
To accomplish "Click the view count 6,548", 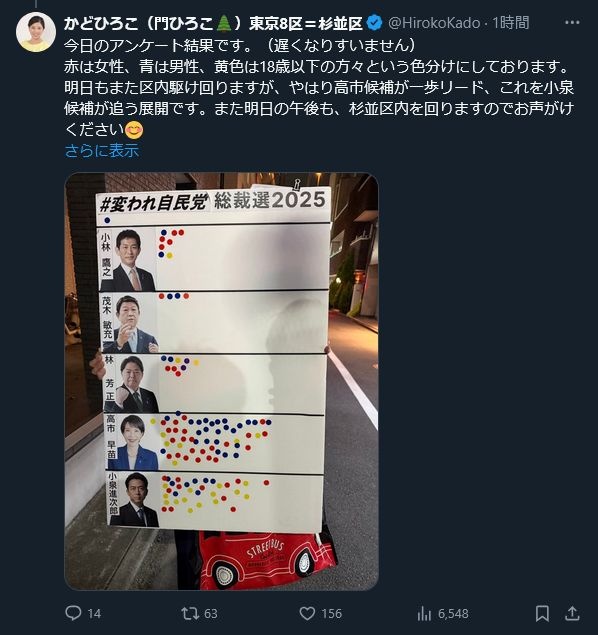I will tap(453, 614).
